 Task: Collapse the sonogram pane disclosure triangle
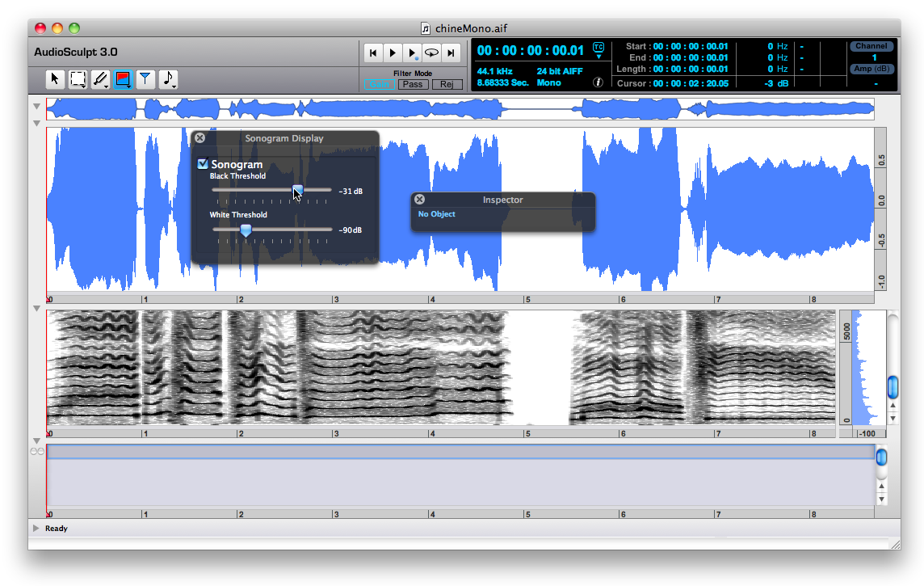[36, 309]
